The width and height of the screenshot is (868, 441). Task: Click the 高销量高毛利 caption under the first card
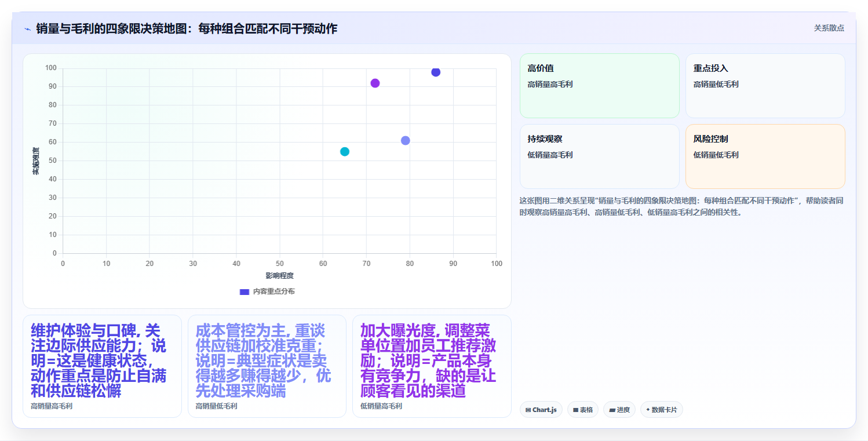52,406
